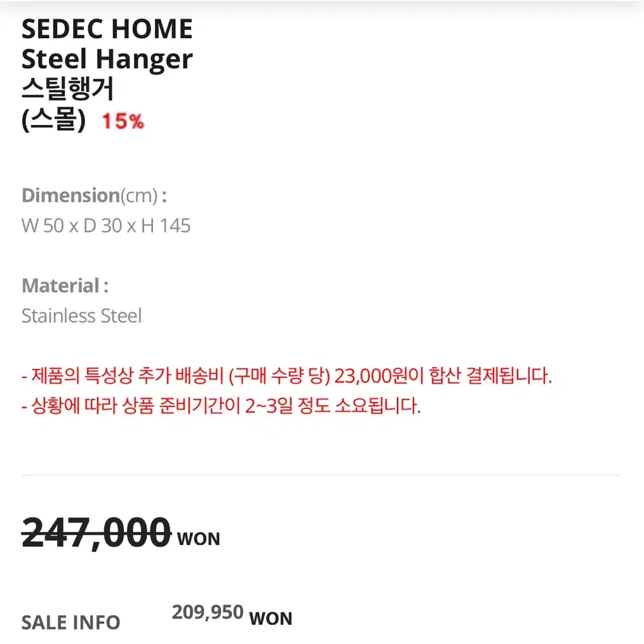
Task: Select the W 50 x D 30 x H 145 text
Action: point(106,225)
